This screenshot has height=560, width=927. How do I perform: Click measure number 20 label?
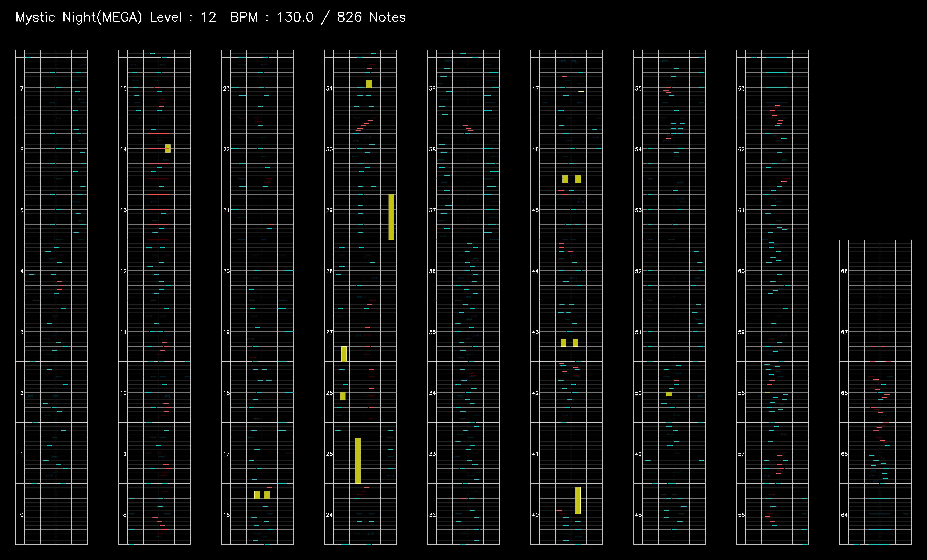point(227,271)
